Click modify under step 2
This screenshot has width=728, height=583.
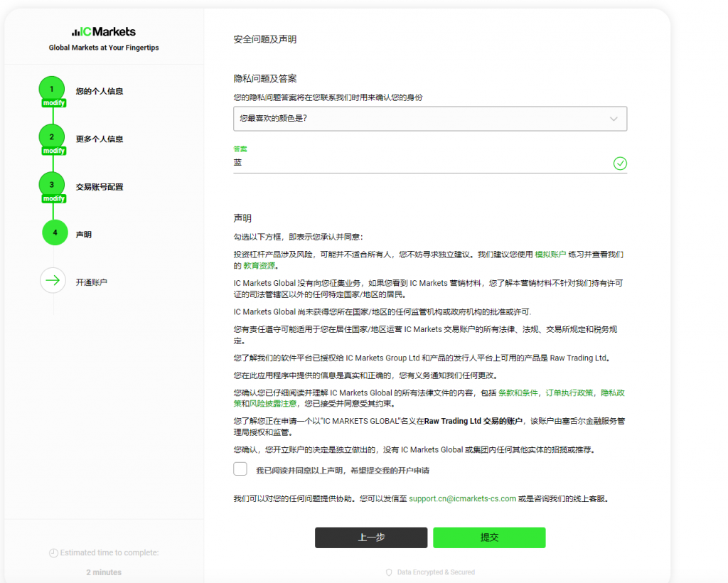coord(54,151)
